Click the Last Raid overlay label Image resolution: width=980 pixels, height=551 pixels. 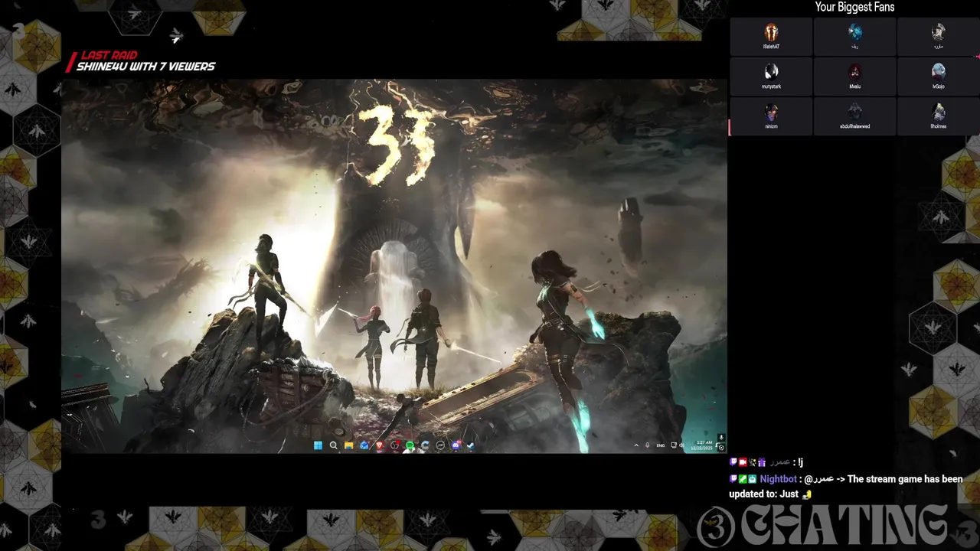109,56
